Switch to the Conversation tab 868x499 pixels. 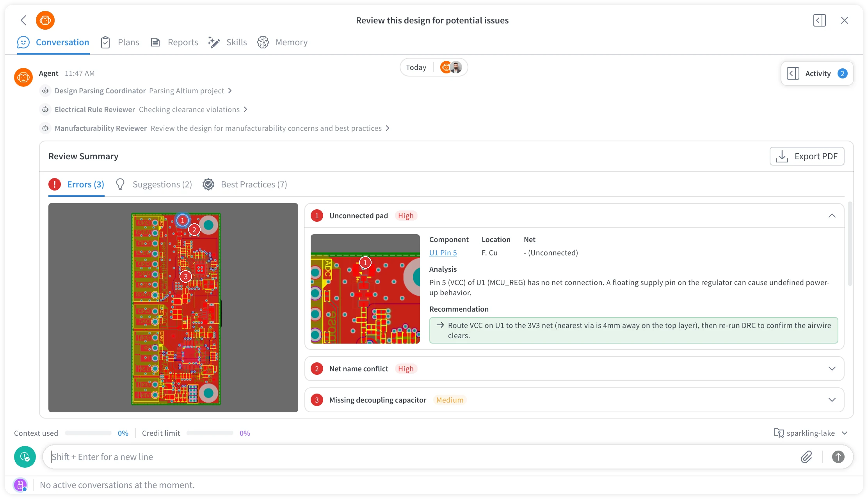pyautogui.click(x=53, y=42)
